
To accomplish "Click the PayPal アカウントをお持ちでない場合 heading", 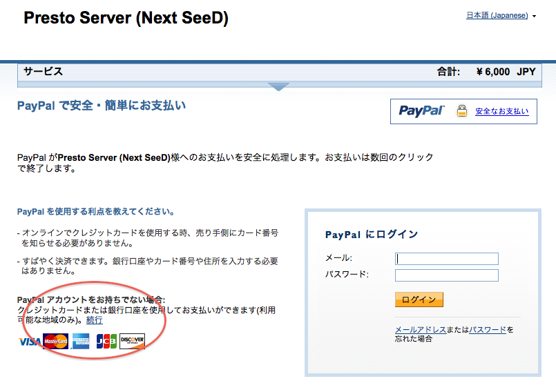I will [91, 300].
